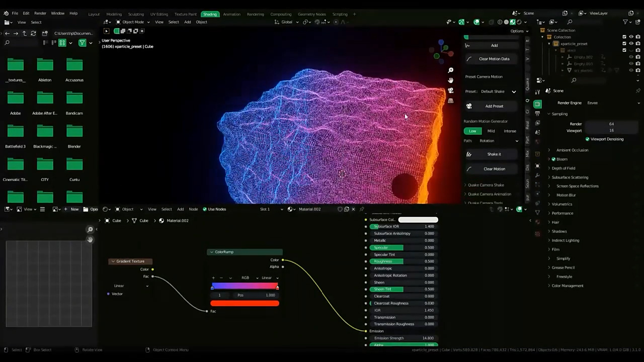Open the Path Rotation dropdown
The height and width of the screenshot is (362, 644).
point(498,141)
